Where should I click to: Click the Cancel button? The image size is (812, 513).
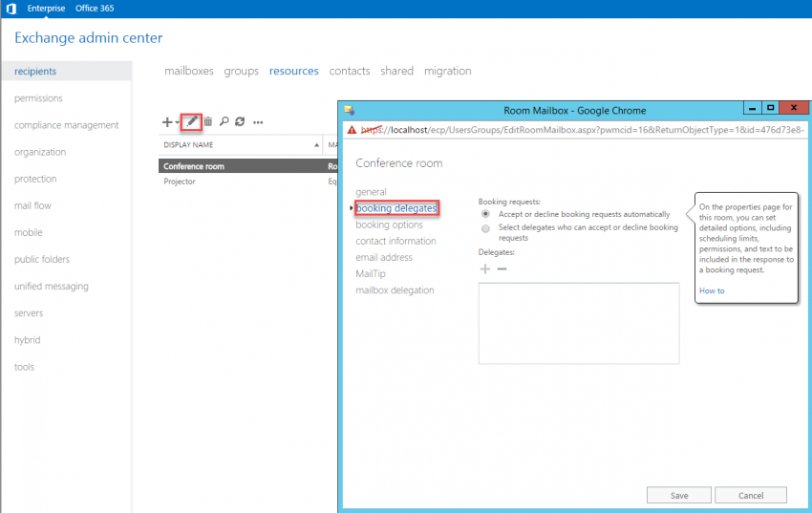(x=751, y=495)
